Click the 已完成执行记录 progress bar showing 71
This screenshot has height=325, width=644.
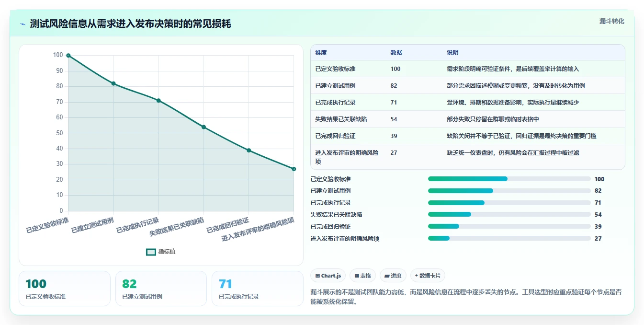pyautogui.click(x=509, y=203)
